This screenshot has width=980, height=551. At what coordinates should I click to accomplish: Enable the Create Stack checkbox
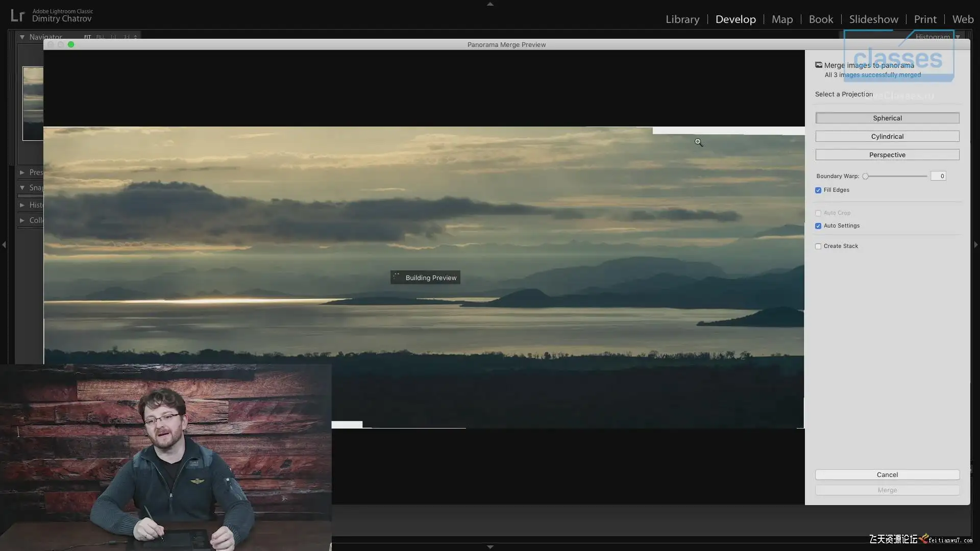(x=818, y=246)
